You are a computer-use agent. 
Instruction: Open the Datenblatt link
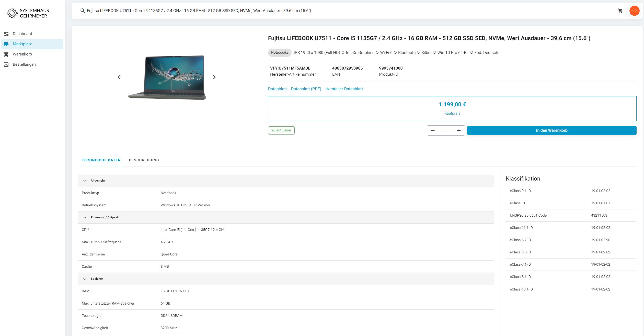277,89
